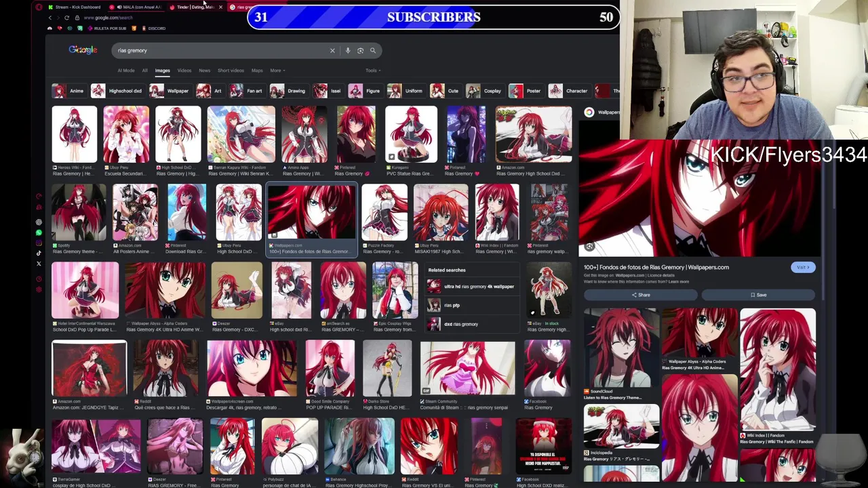Open the DISCORD bookmark
Viewport: 868px width, 488px height.
click(x=153, y=28)
